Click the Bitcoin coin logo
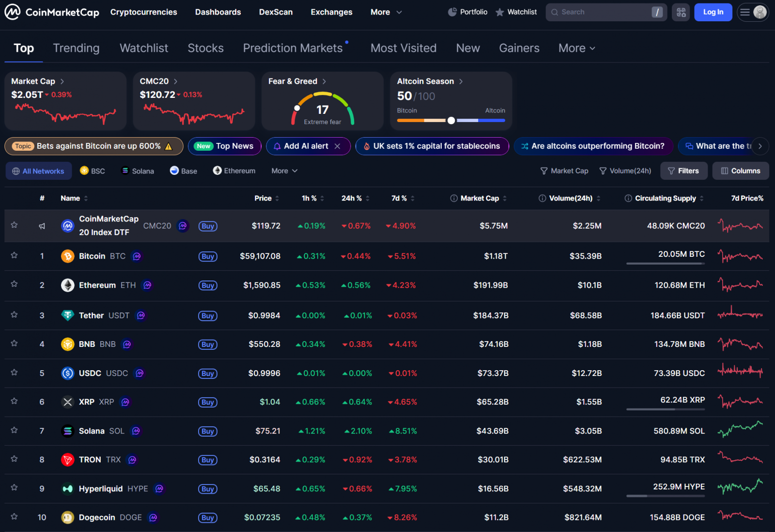This screenshot has height=532, width=775. (x=68, y=256)
